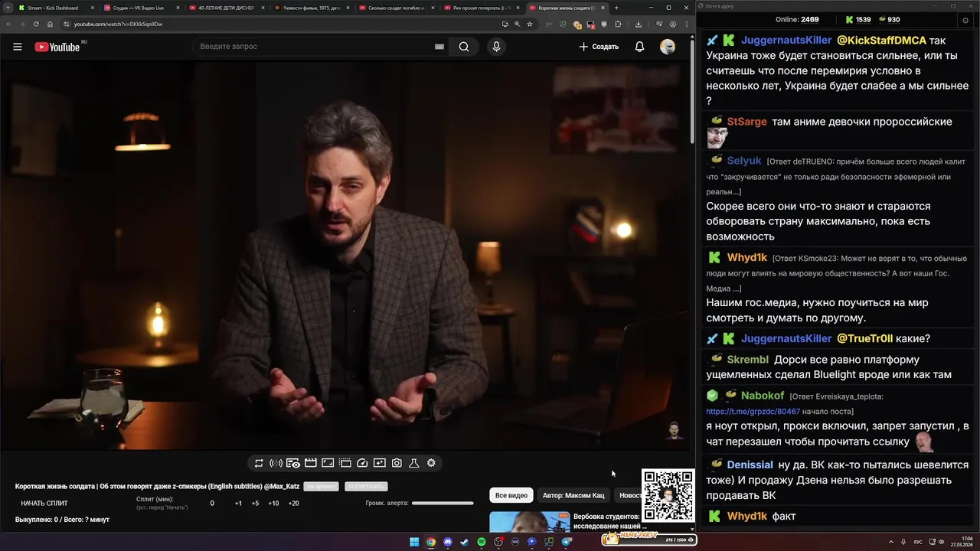980x551 pixels.
Task: Add +20 minutes to the split
Action: click(x=293, y=504)
